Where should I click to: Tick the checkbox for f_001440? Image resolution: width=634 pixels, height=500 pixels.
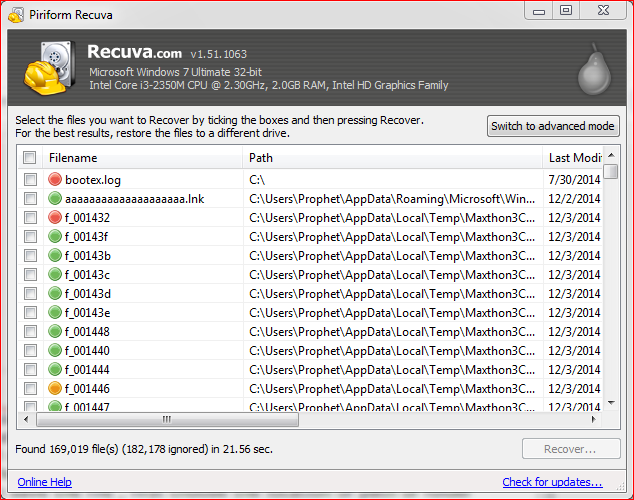(30, 350)
